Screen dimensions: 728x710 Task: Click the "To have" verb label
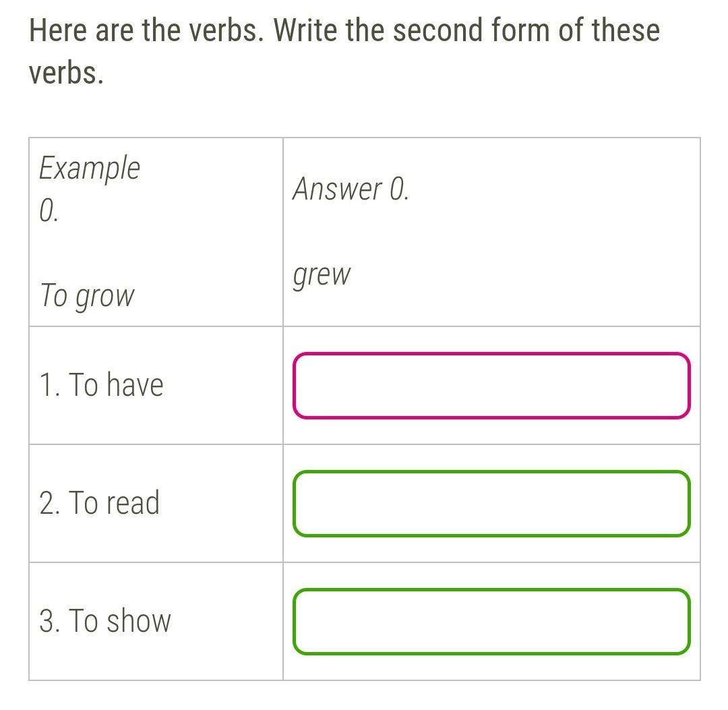pos(116,384)
